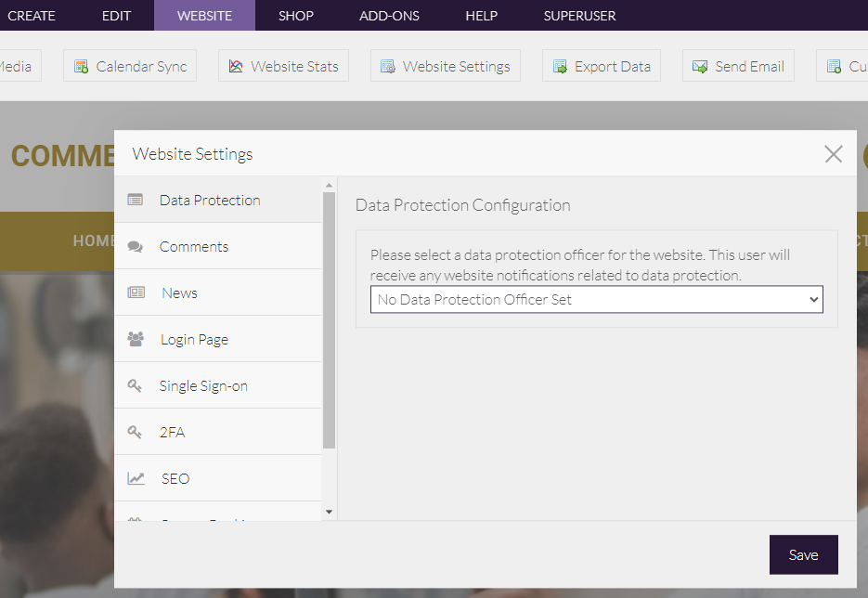Screen dimensions: 868x598
Task: Close the Website Settings dialog
Action: click(833, 154)
